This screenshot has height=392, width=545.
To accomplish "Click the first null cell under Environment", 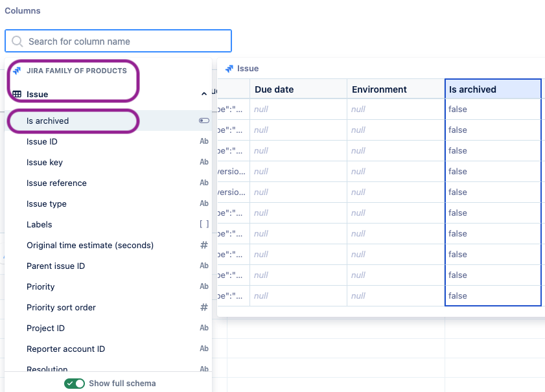I will click(396, 109).
